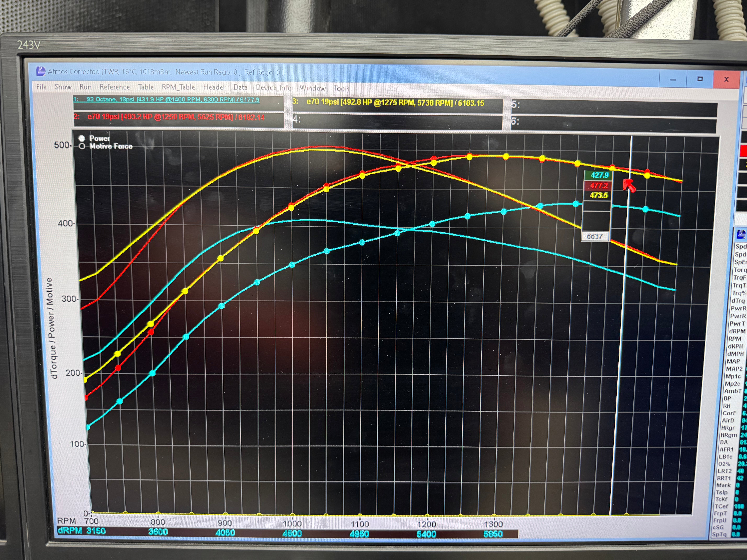Click the 'AirD' channel in the side list
The image size is (747, 560).
728,421
